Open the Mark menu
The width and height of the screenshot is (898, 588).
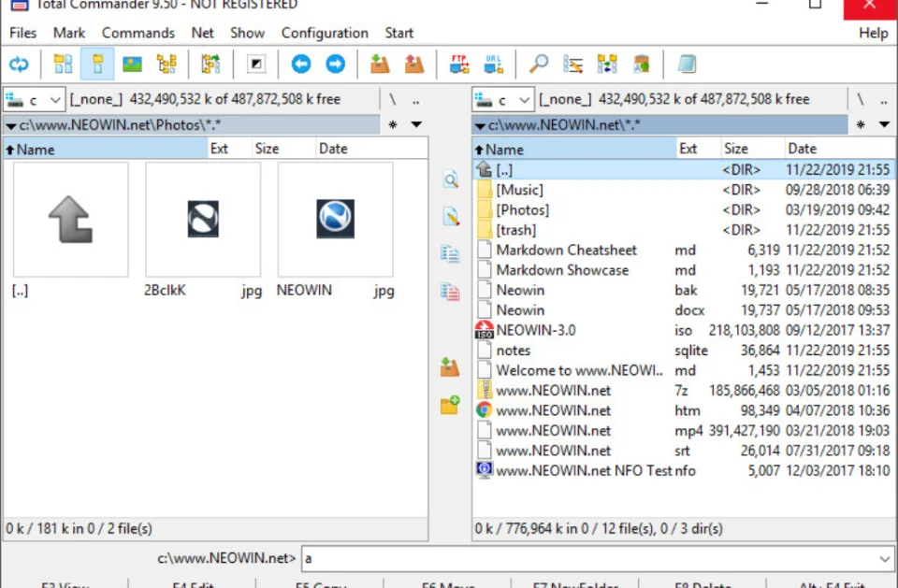(68, 33)
